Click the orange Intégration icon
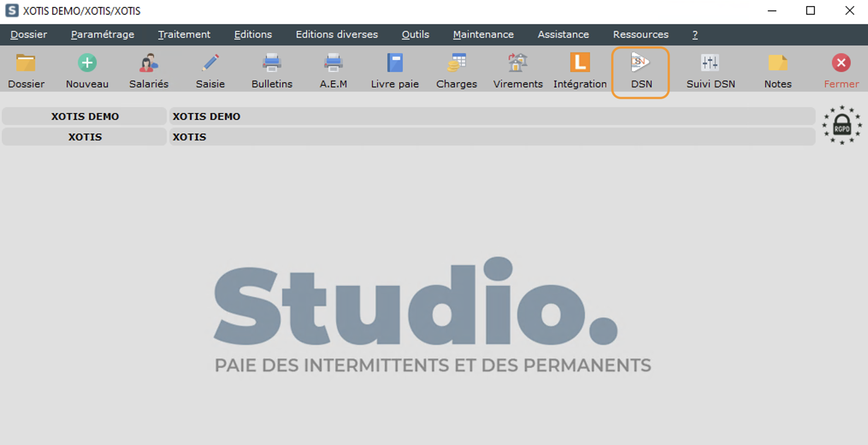 point(580,63)
